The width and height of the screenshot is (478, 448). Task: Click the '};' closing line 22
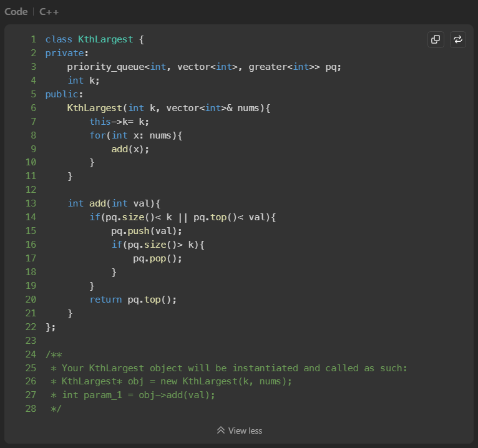pyautogui.click(x=51, y=327)
